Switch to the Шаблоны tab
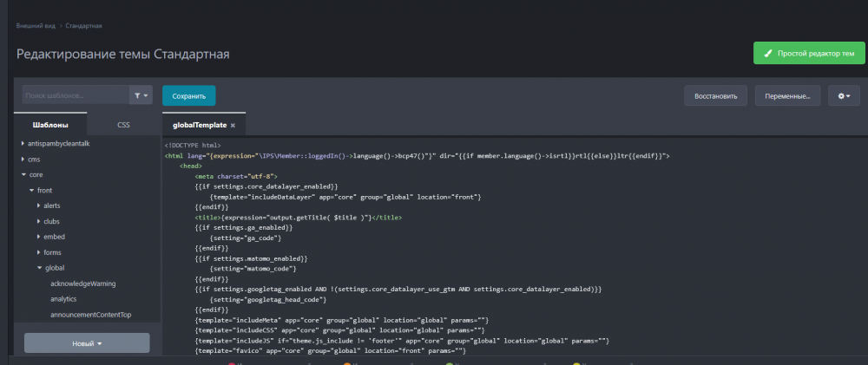Viewport: 868px width, 365px height. pos(50,125)
